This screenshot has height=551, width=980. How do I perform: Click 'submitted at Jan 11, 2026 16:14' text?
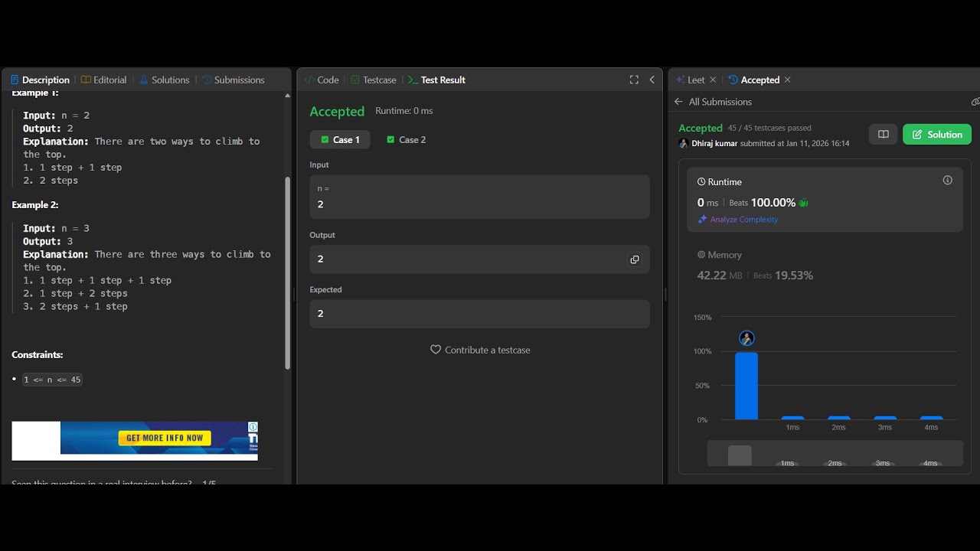click(795, 143)
